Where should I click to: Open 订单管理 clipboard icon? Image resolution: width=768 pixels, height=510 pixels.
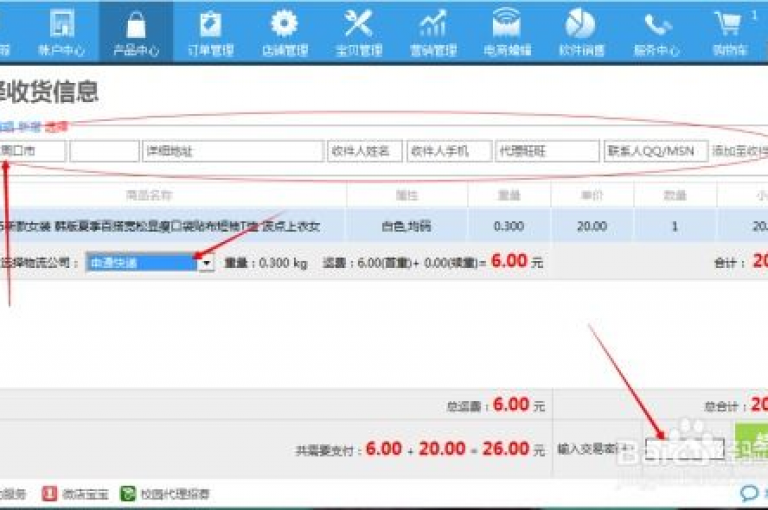pyautogui.click(x=211, y=24)
